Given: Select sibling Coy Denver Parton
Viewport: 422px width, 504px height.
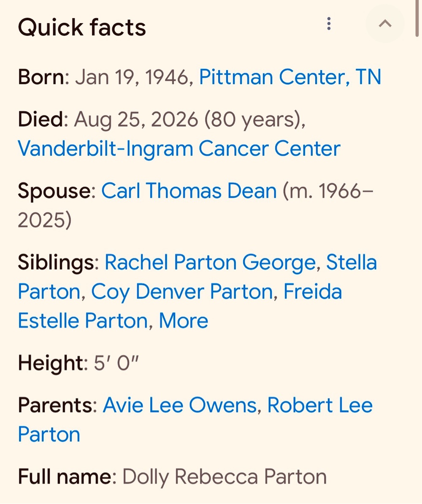Looking at the screenshot, I should coord(182,292).
